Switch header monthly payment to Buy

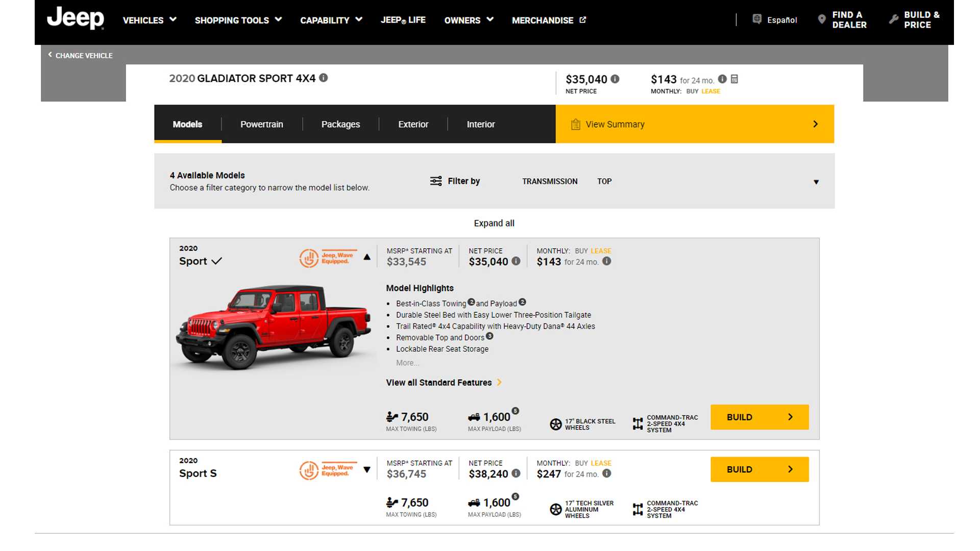click(x=692, y=91)
